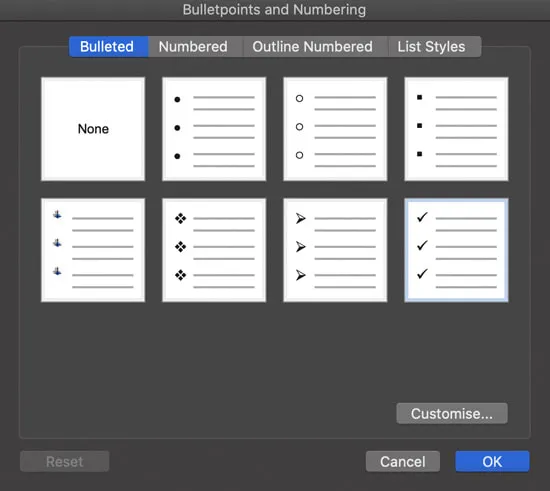This screenshot has width=550, height=491.
Task: Choose the small square bullet style
Action: 456,129
